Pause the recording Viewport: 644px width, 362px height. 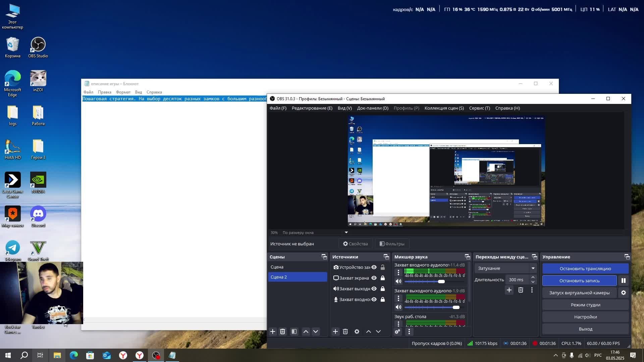[x=623, y=281]
